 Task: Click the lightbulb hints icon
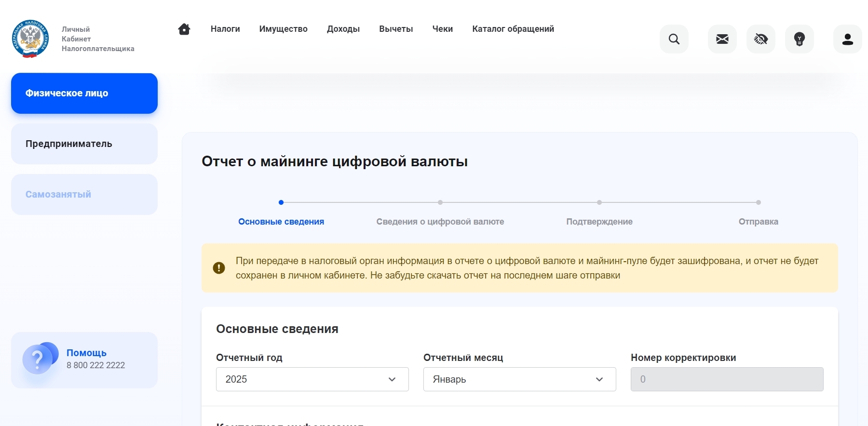tap(799, 39)
